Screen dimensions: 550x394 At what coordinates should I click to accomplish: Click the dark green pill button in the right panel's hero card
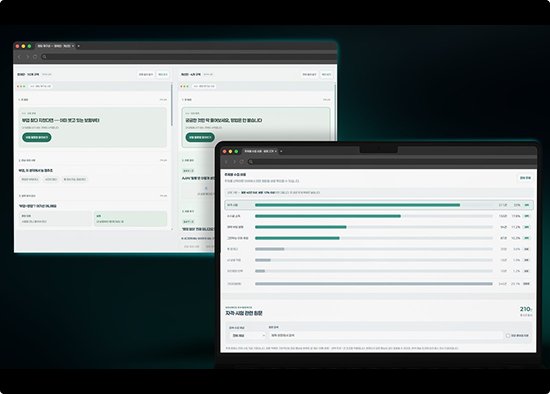click(200, 137)
